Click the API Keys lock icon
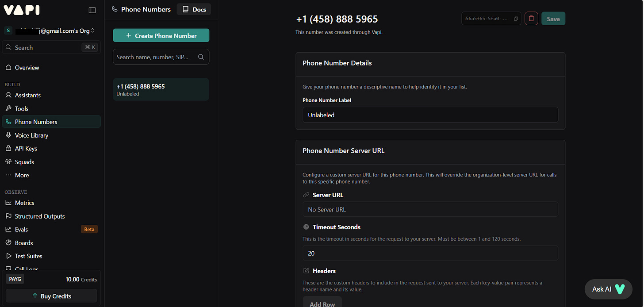 (x=8, y=149)
